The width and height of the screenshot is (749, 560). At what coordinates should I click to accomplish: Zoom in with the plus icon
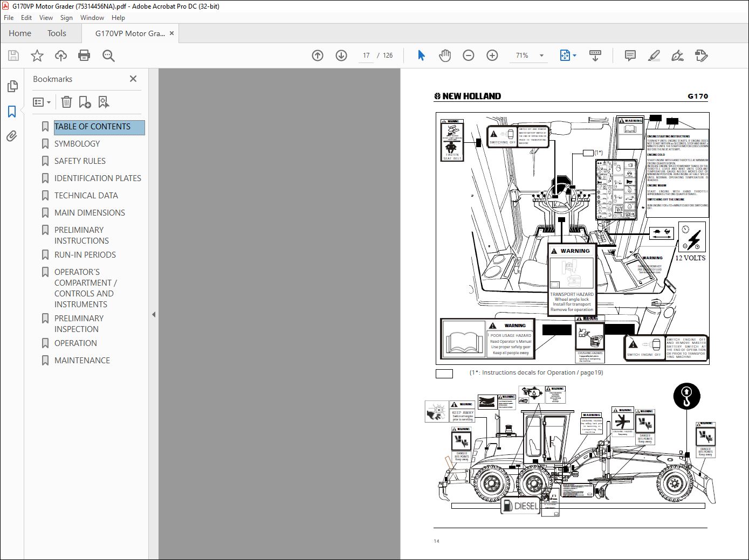492,56
